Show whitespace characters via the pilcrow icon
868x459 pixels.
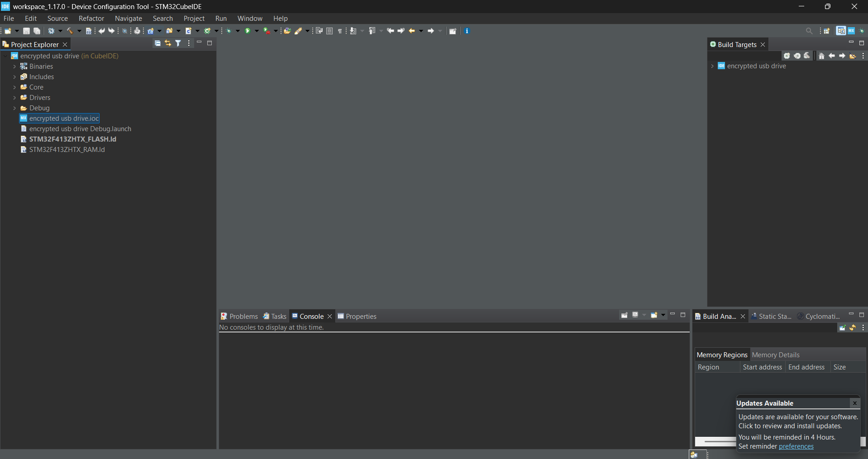click(x=340, y=31)
